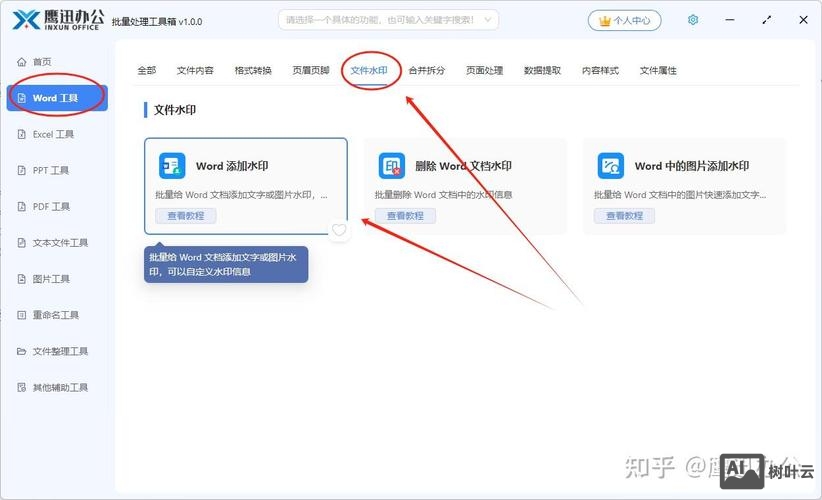Click the 首页 home icon

(x=21, y=62)
